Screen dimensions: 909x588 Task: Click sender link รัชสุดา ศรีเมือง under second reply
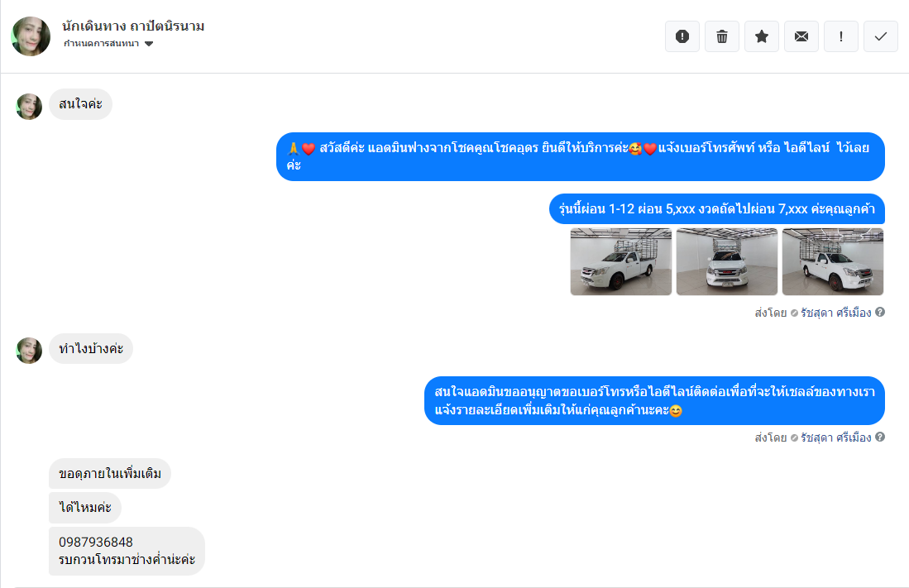tap(836, 437)
